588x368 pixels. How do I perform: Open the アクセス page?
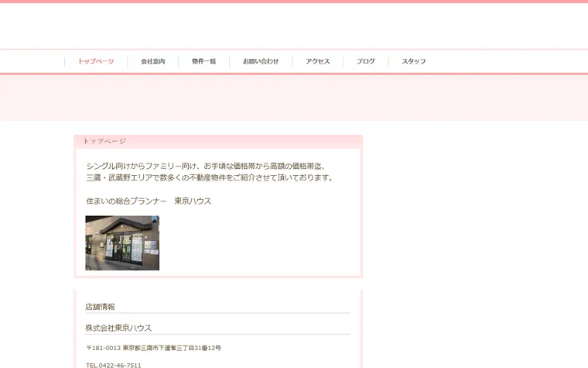[318, 61]
